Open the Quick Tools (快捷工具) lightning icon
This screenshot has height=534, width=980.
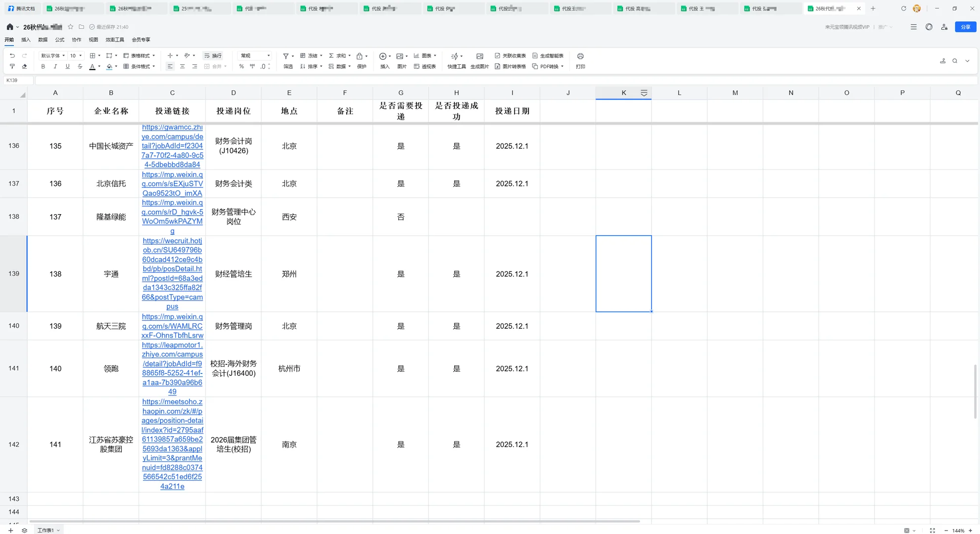point(455,56)
